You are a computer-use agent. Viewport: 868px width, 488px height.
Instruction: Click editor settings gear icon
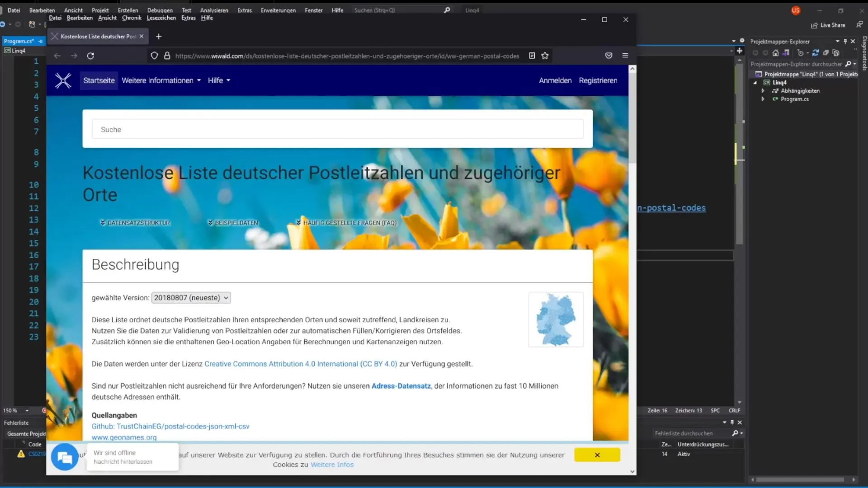tap(742, 41)
